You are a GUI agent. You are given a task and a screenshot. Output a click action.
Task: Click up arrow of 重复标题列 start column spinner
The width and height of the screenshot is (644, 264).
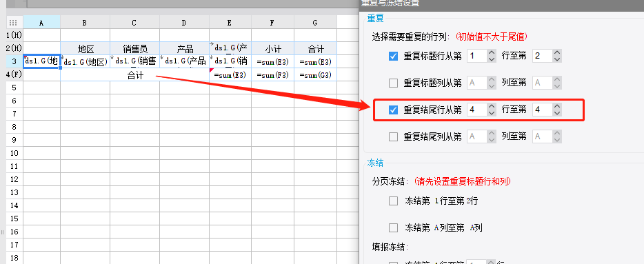tap(492, 79)
